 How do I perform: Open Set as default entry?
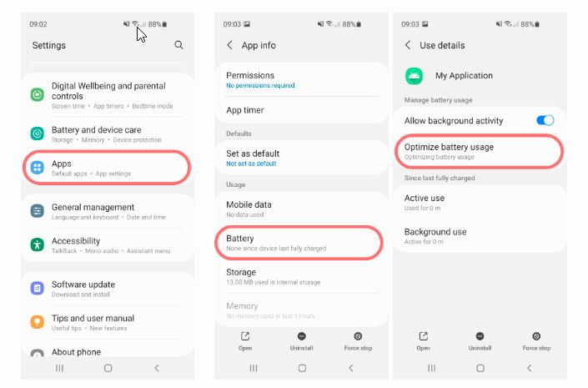point(301,158)
